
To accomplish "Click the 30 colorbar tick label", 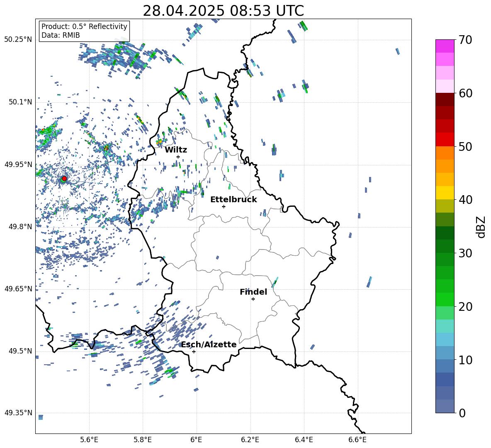I will 465,253.
